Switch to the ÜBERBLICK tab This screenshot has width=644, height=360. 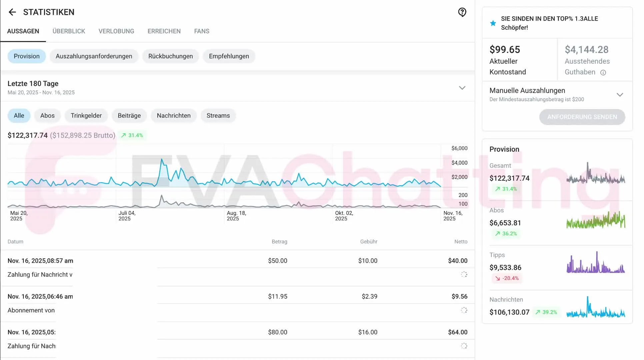click(x=69, y=31)
